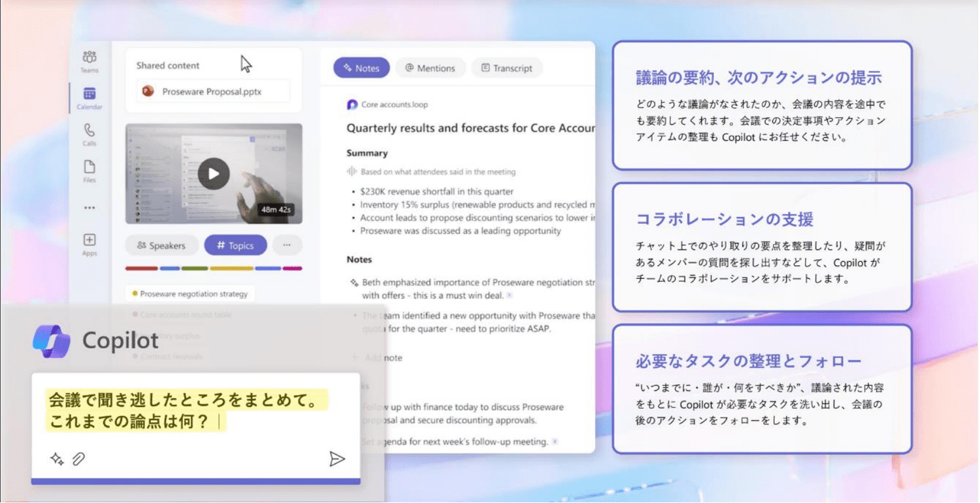Click the green topic timeline segment
Image resolution: width=980 pixels, height=503 pixels.
pos(195,268)
